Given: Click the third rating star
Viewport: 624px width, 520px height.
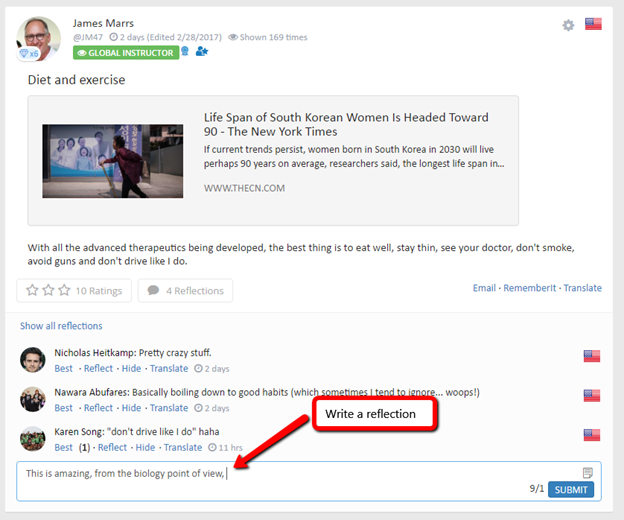Looking at the screenshot, I should (64, 290).
